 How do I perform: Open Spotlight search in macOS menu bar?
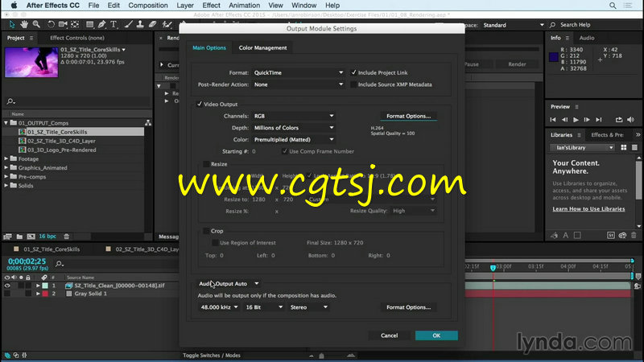tap(613, 6)
